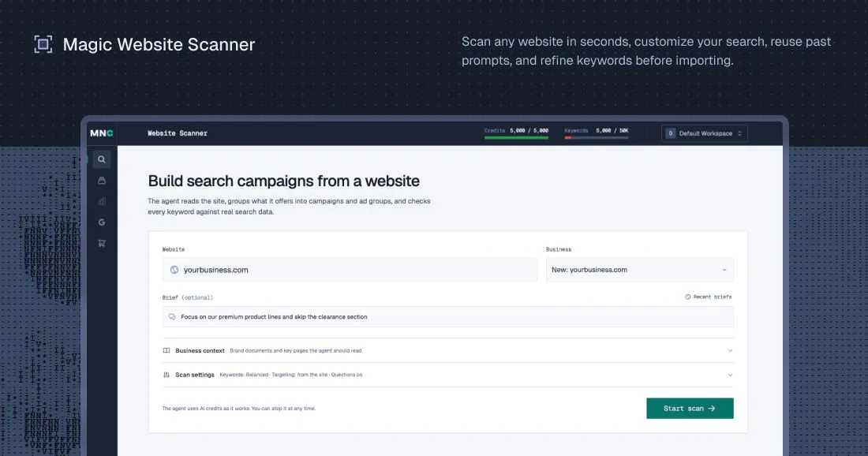Image resolution: width=868 pixels, height=456 pixels.
Task: Click the "Magic Website Scanner" banner title
Action: (x=159, y=44)
